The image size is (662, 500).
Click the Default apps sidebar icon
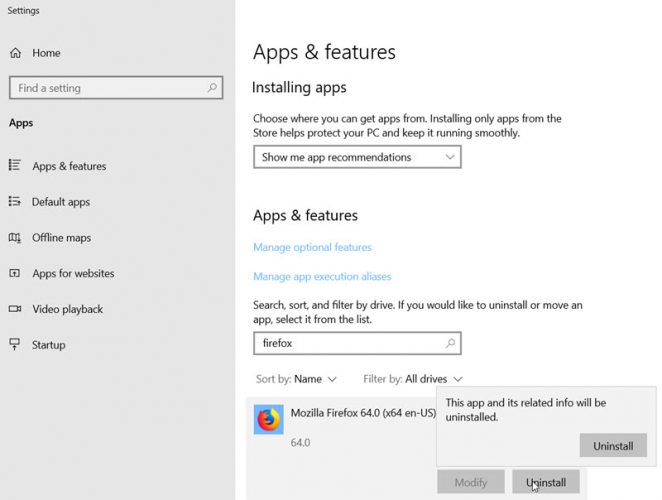point(15,201)
